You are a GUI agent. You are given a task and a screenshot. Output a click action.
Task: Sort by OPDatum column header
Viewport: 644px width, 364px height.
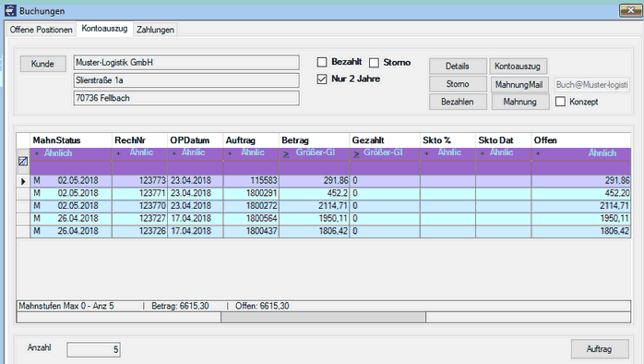(195, 140)
